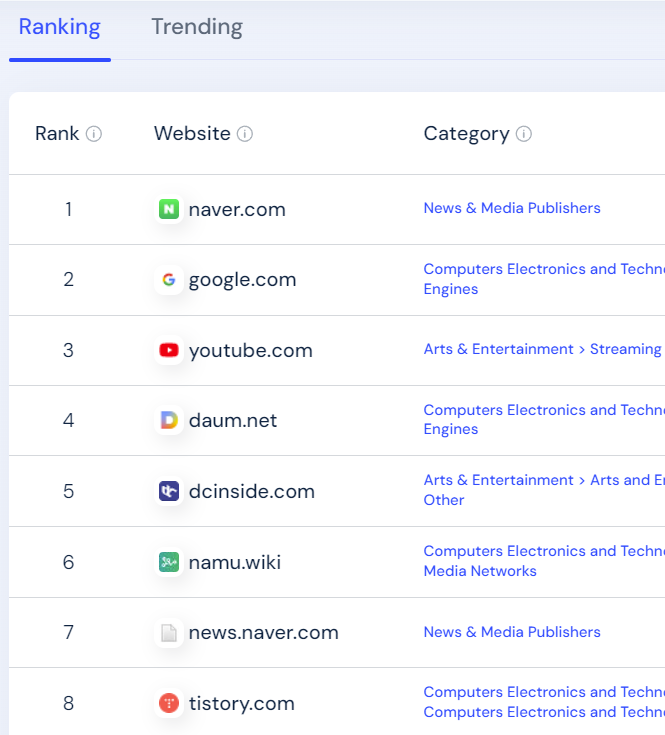
Task: Click rank number 7 cell
Action: point(68,633)
